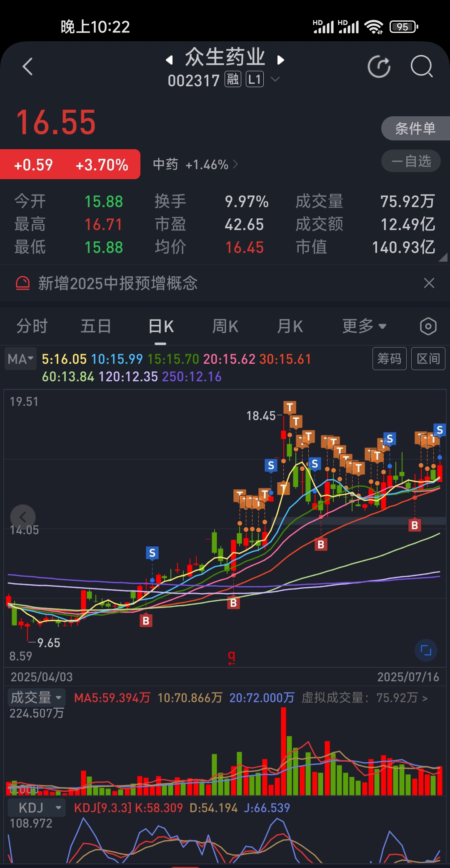Switch to 月K chart tab

point(290,326)
